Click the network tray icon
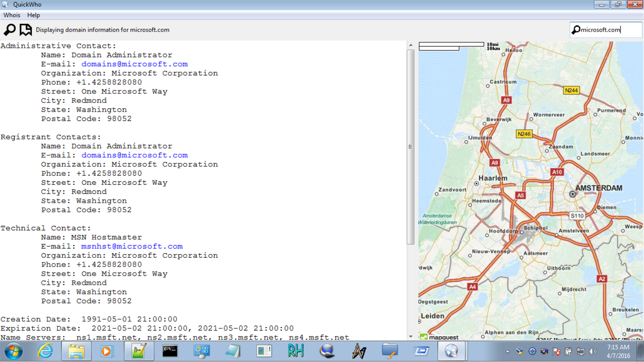Screen dimensions: 644x362 coord(580,352)
